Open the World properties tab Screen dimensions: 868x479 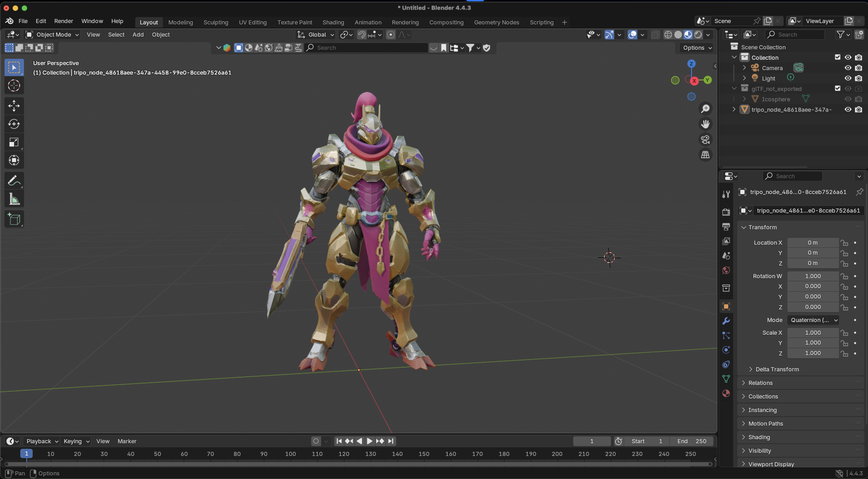coord(726,270)
